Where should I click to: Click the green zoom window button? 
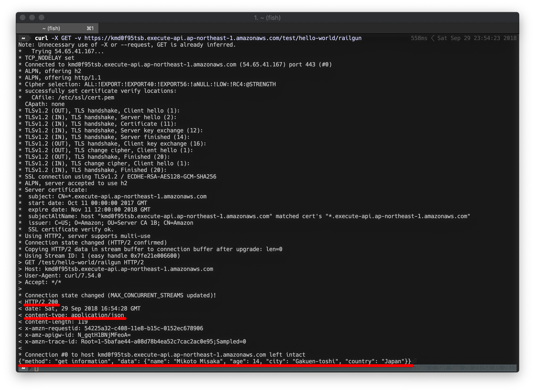click(x=41, y=18)
